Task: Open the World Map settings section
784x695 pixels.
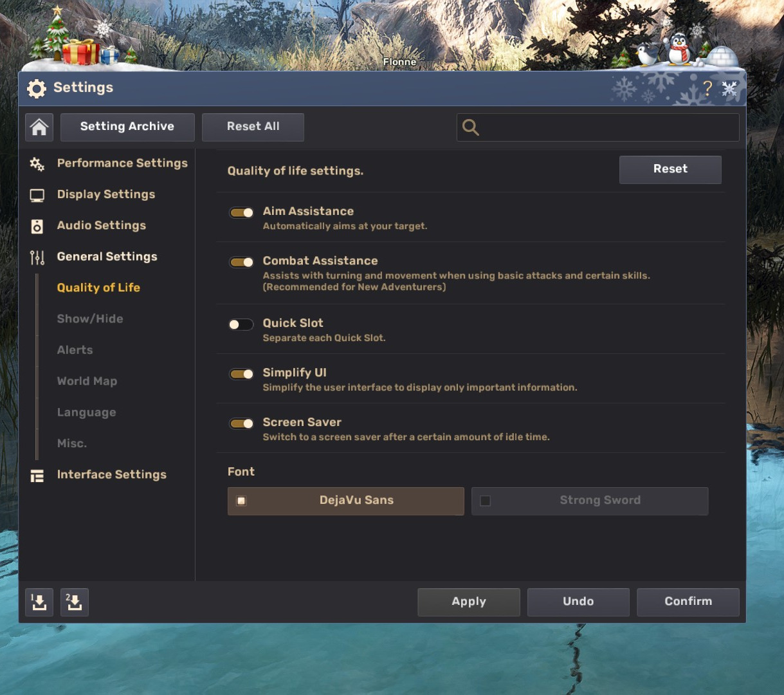Action: (x=87, y=381)
